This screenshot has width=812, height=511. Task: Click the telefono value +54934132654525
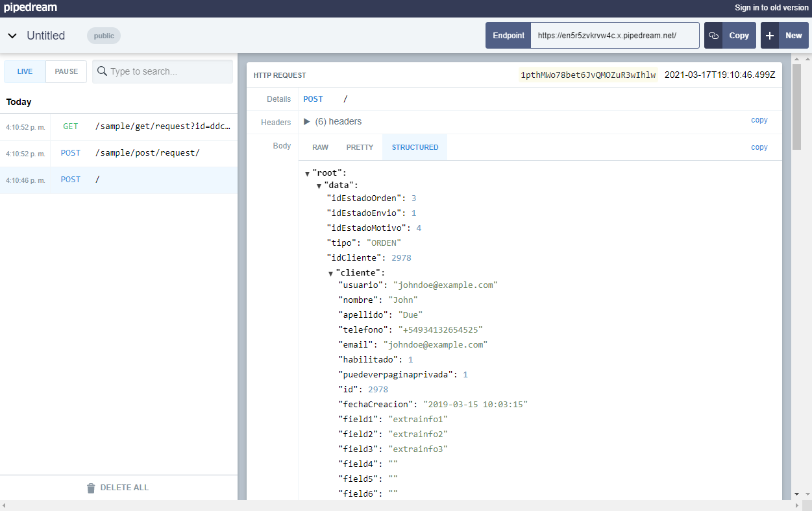click(x=441, y=330)
